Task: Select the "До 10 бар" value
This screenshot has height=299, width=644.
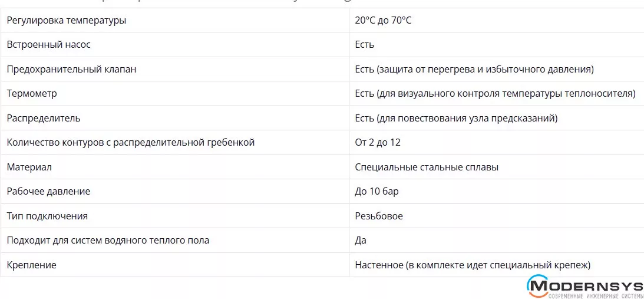Action: 377,191
